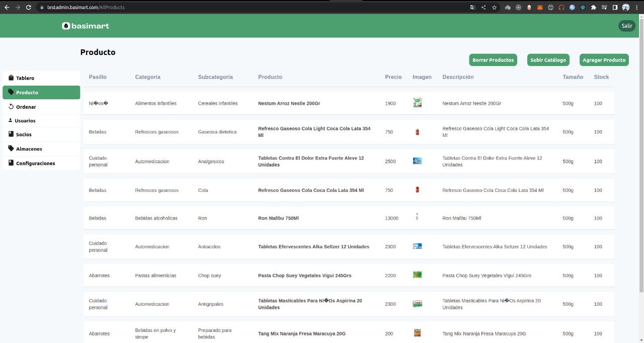Click the Nestum Arroz Nestle product image
644x343 pixels.
[x=417, y=103]
